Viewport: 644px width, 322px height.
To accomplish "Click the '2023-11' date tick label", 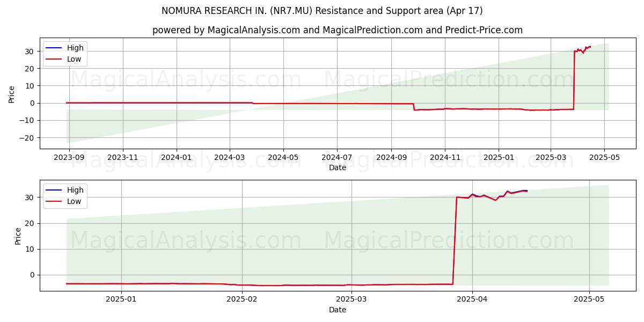I will [x=123, y=157].
